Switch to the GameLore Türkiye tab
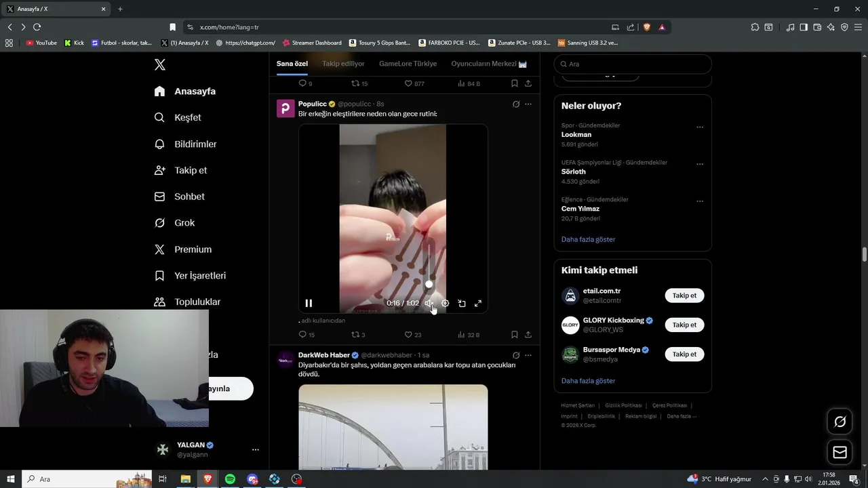868x488 pixels. click(408, 64)
